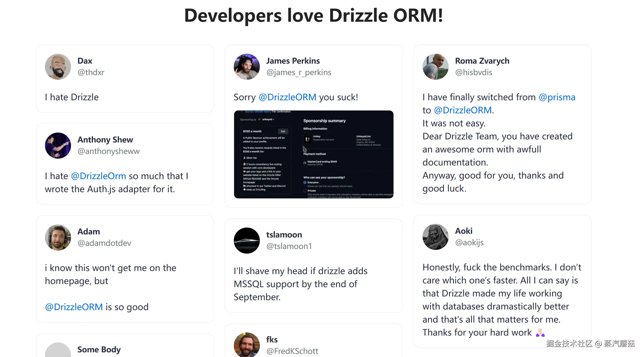Screen dimensions: 644x357
Task: Click @DrizzleORM mention in James Perkins' tweet
Action: [287, 97]
